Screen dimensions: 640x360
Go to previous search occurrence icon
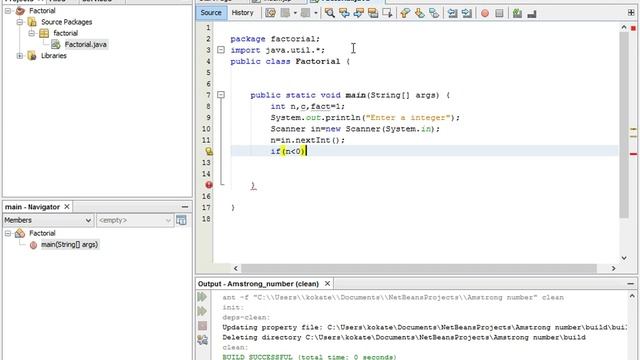coord(344,13)
